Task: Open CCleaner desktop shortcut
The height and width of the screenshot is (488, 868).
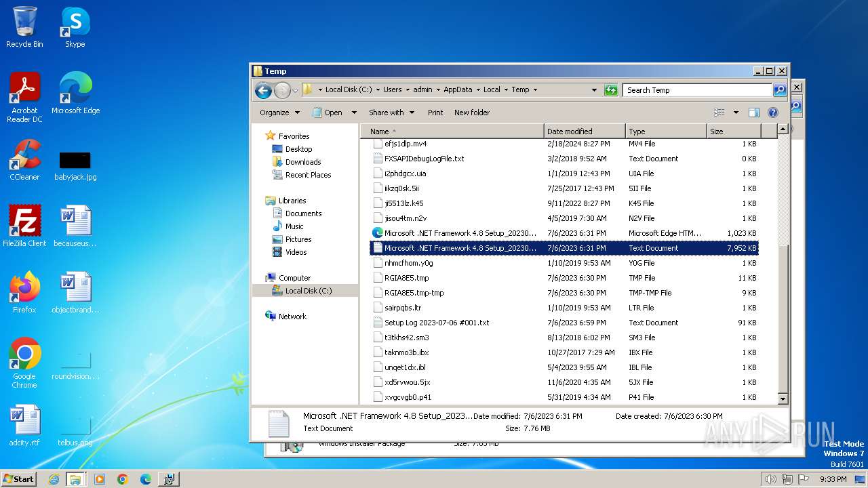Action: 24,159
